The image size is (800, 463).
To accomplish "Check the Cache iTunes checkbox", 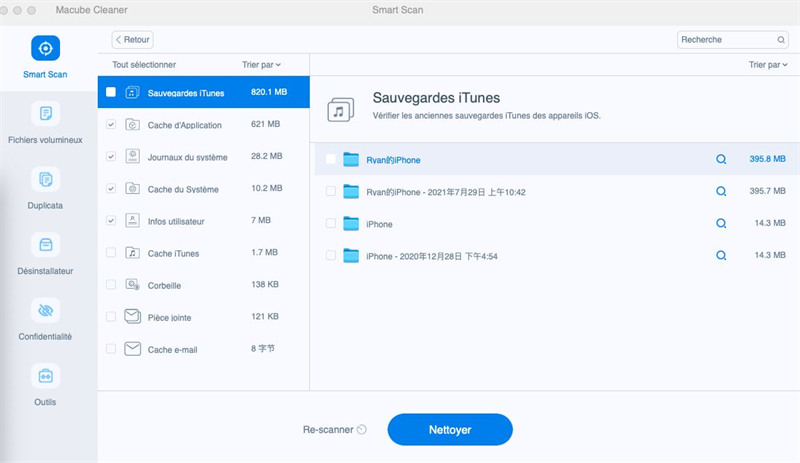I will click(111, 252).
